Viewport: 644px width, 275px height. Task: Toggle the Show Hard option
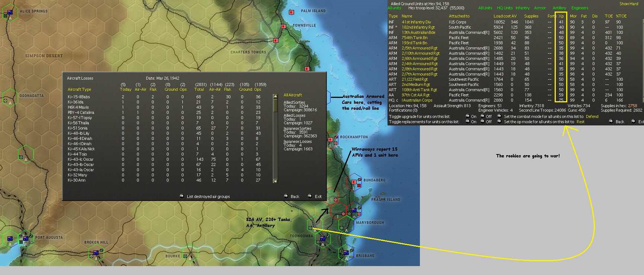(x=629, y=4)
